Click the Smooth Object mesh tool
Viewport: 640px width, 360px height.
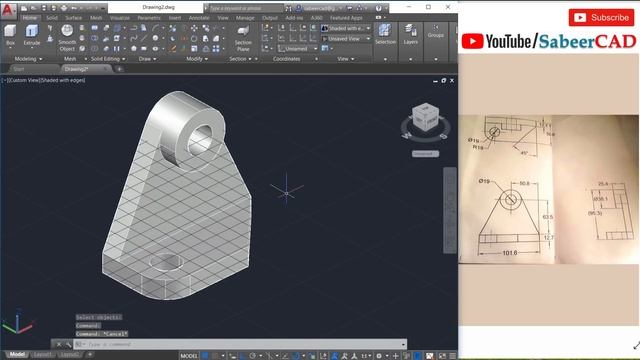pos(67,38)
